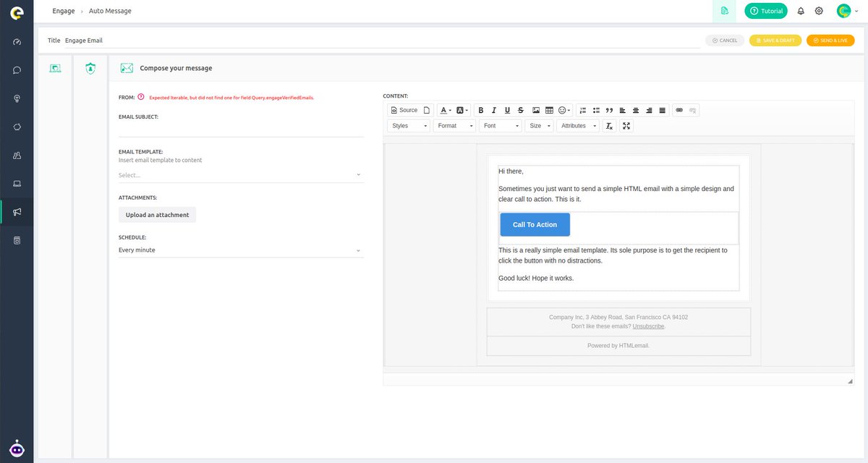Toggle bold formatting in the editor toolbar
868x463 pixels.
480,110
